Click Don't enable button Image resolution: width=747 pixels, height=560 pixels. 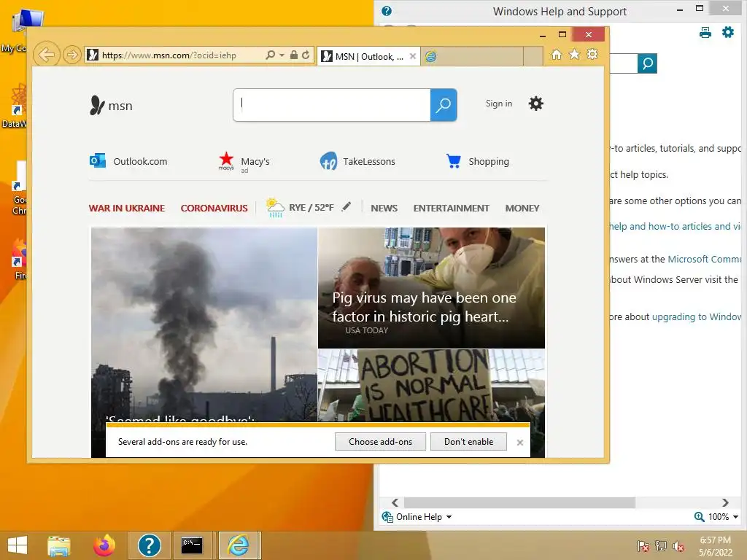tap(468, 441)
